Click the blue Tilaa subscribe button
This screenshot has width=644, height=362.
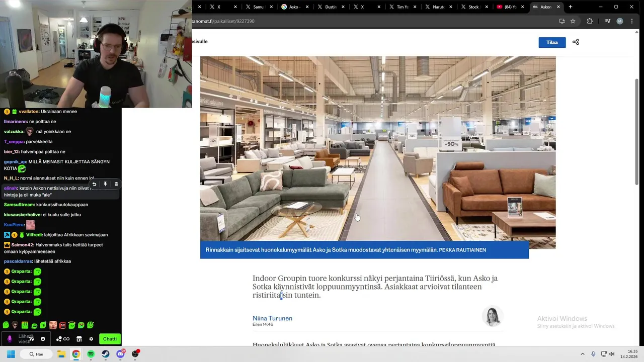pos(552,42)
